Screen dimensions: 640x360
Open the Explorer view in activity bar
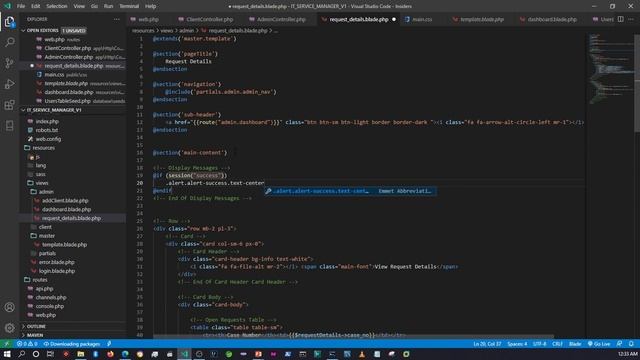click(x=9, y=22)
